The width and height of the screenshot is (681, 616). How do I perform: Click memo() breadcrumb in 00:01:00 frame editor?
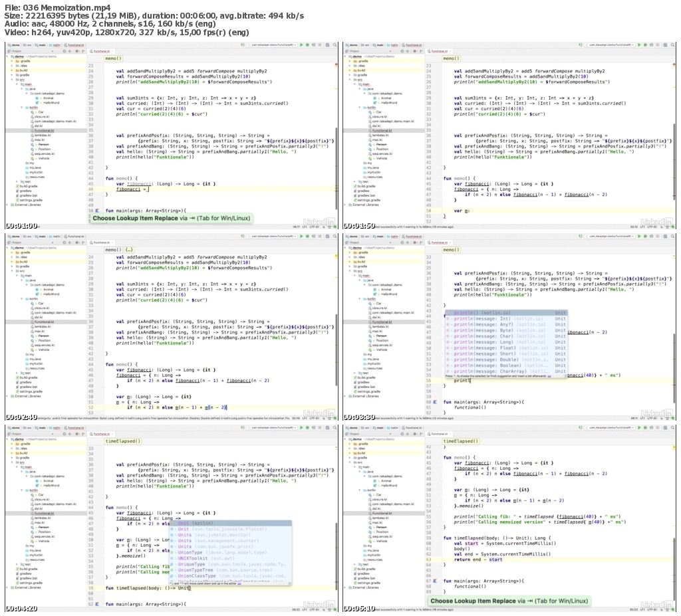tap(114, 58)
